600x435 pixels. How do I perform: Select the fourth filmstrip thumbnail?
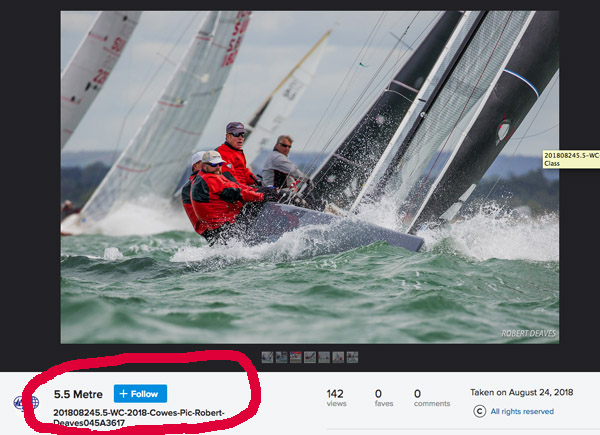tap(310, 357)
